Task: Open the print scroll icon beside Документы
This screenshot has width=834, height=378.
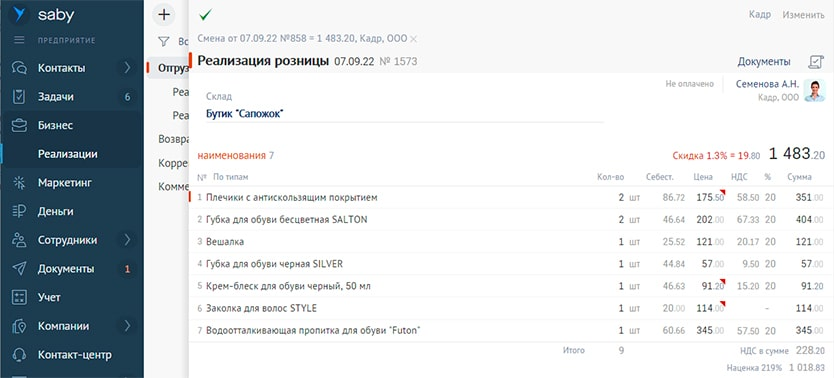Action: click(815, 62)
